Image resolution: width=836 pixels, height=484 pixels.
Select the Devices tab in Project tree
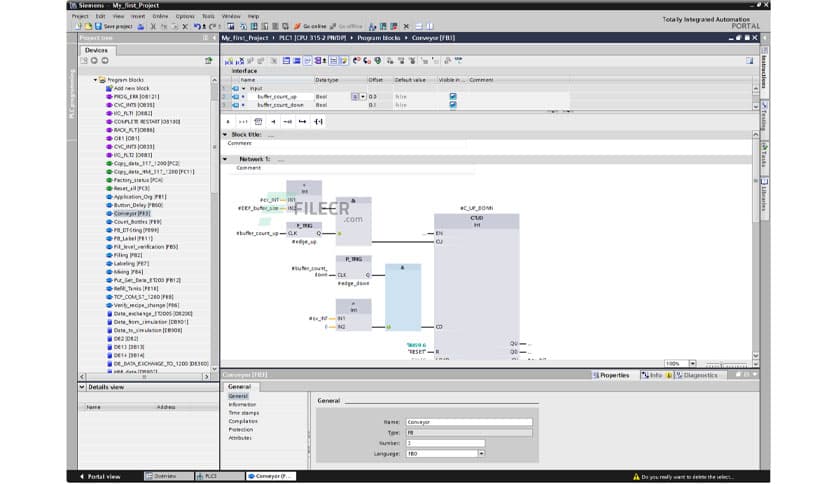pyautogui.click(x=97, y=50)
